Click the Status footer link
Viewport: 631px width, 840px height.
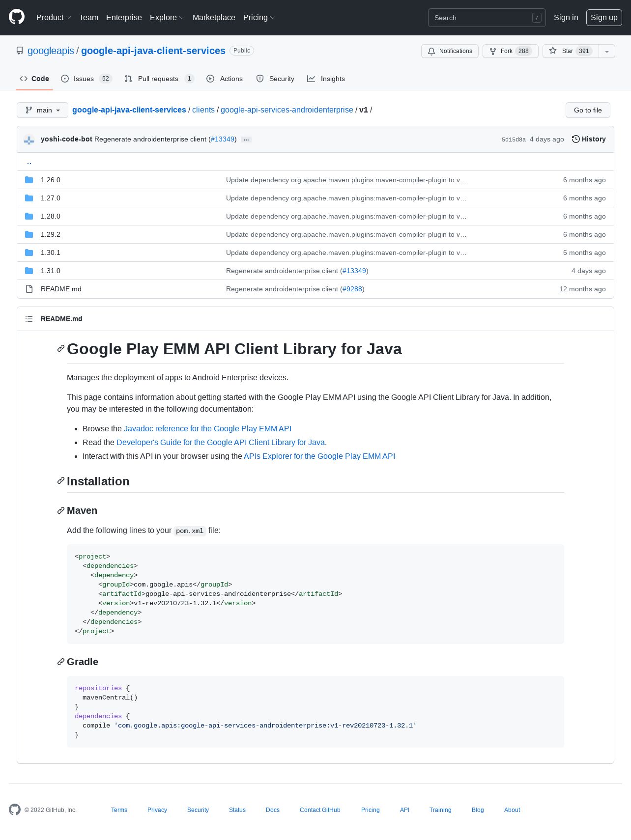[x=237, y=810]
